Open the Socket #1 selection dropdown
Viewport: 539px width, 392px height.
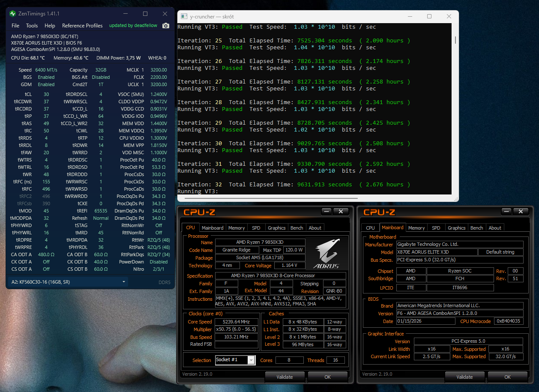235,360
